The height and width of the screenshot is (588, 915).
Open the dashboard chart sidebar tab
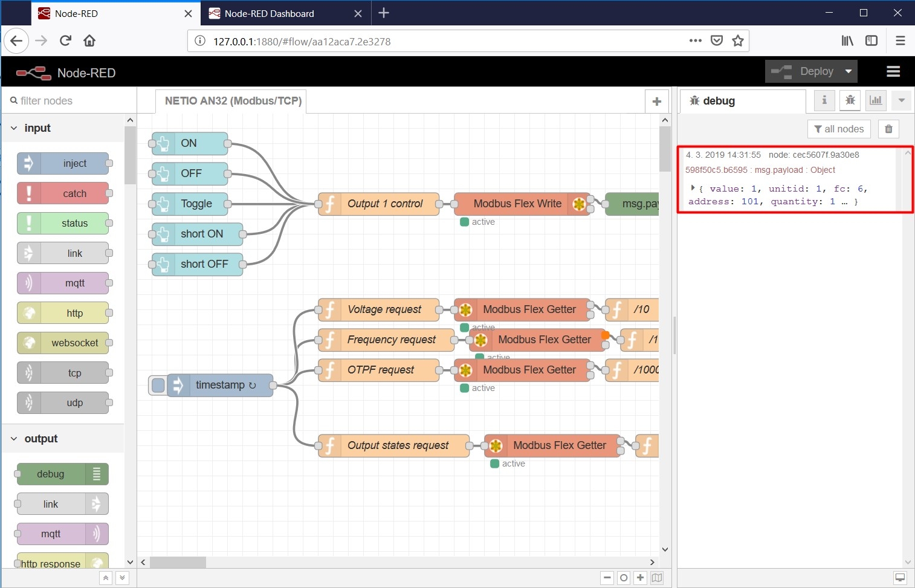[x=876, y=100]
